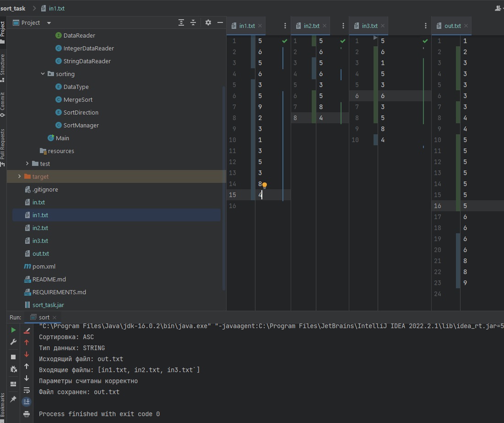Viewport: 504px width, 423px height.
Task: Hide the Project tool window
Action: coord(220,22)
